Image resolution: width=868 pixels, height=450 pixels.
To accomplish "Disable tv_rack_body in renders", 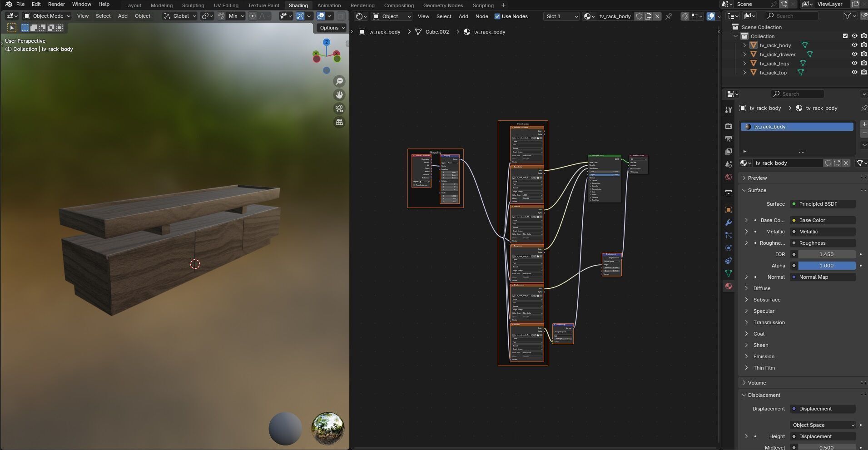I will pos(863,45).
